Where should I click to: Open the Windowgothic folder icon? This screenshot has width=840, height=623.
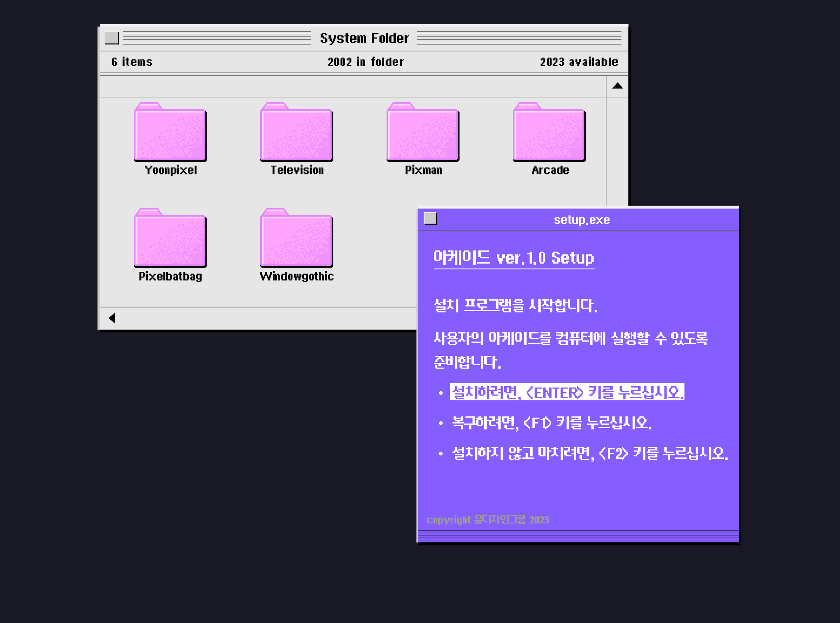[297, 238]
